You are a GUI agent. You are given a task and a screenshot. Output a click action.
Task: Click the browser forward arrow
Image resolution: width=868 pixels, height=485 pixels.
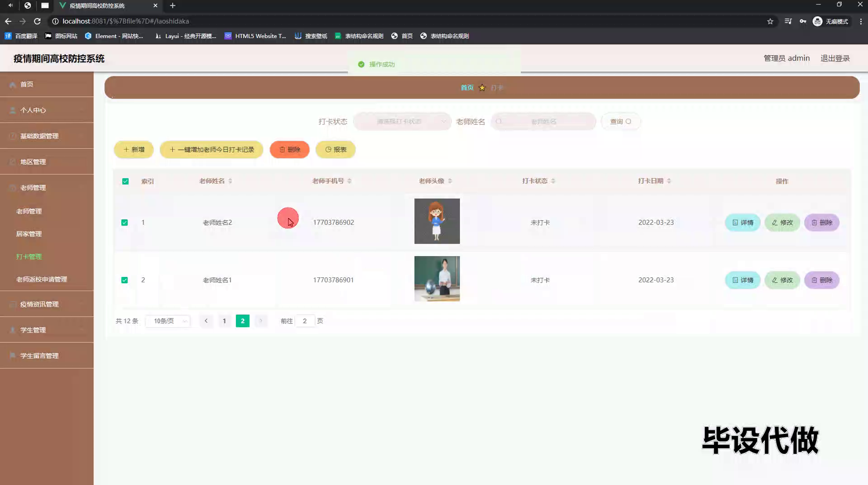(x=23, y=21)
